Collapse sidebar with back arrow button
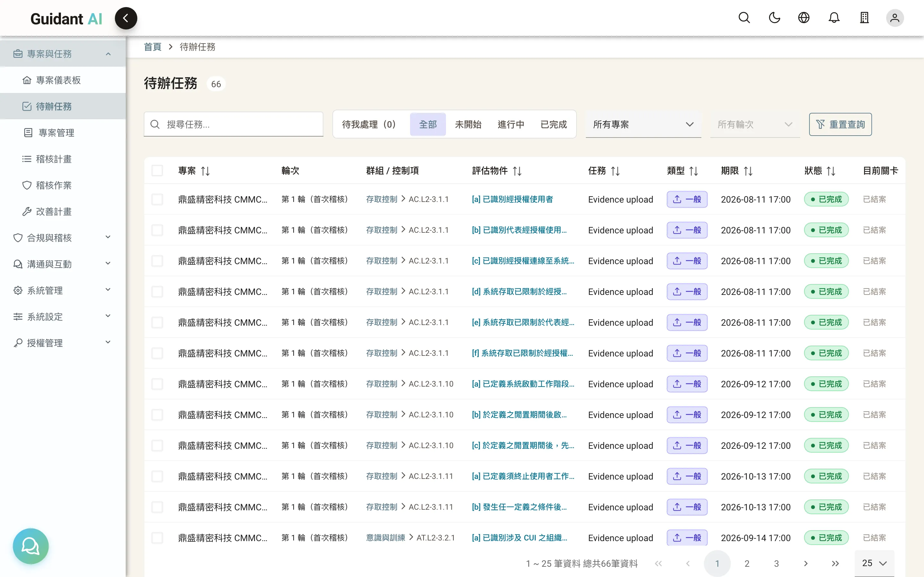 [x=126, y=18]
